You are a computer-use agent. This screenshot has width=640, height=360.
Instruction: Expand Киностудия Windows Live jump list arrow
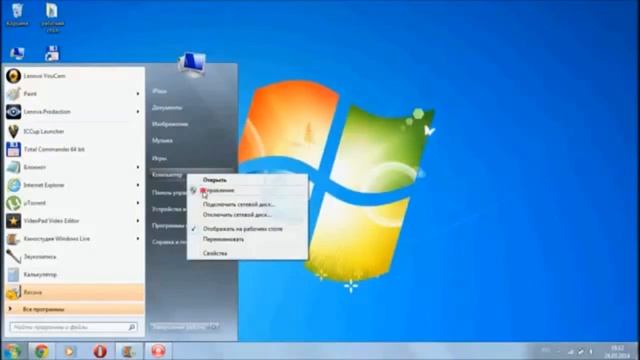pyautogui.click(x=138, y=239)
